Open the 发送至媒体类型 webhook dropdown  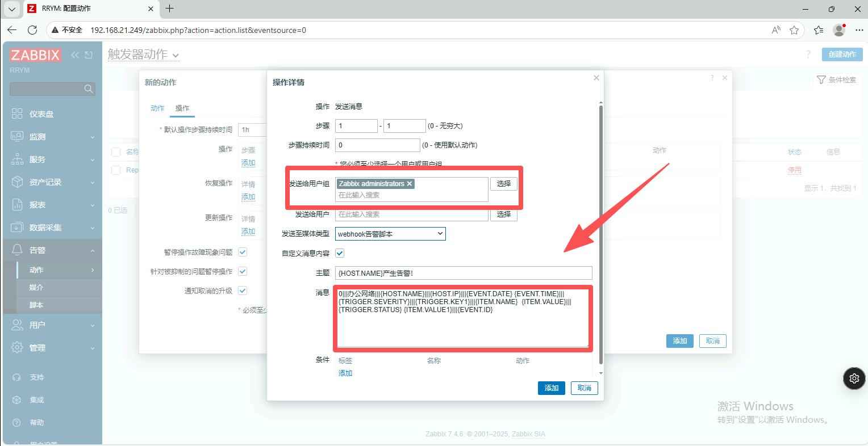coord(390,234)
